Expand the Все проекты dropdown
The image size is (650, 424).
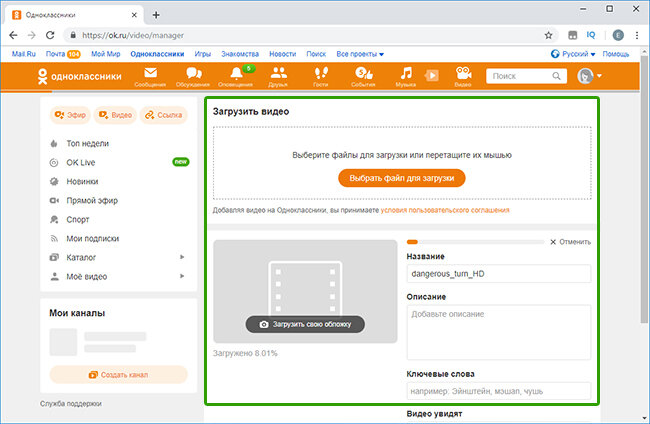click(360, 54)
